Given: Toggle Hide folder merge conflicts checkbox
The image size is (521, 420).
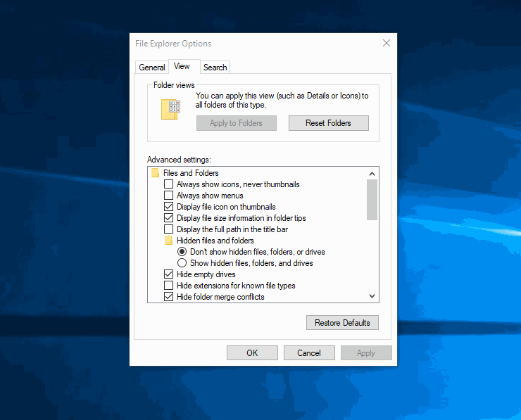Looking at the screenshot, I should (169, 297).
